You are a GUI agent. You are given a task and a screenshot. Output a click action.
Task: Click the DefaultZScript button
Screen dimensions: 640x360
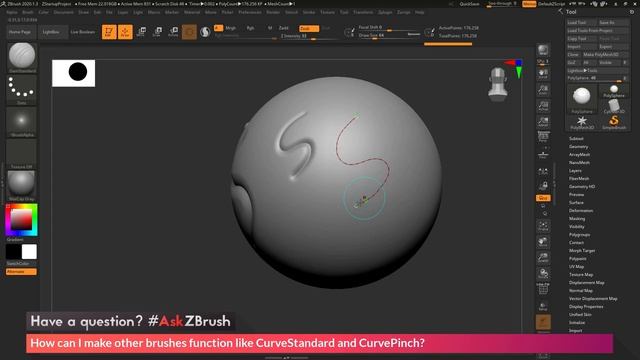click(x=551, y=4)
